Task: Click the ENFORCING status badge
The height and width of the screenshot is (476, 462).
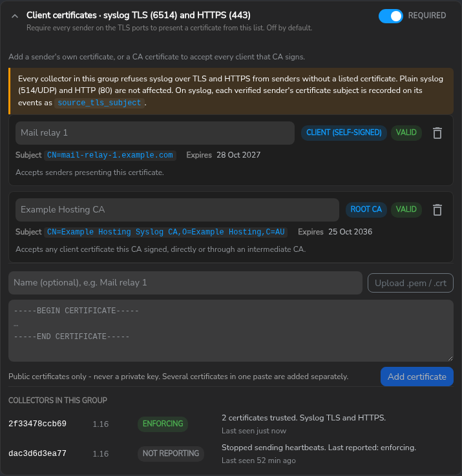Action: pyautogui.click(x=163, y=424)
